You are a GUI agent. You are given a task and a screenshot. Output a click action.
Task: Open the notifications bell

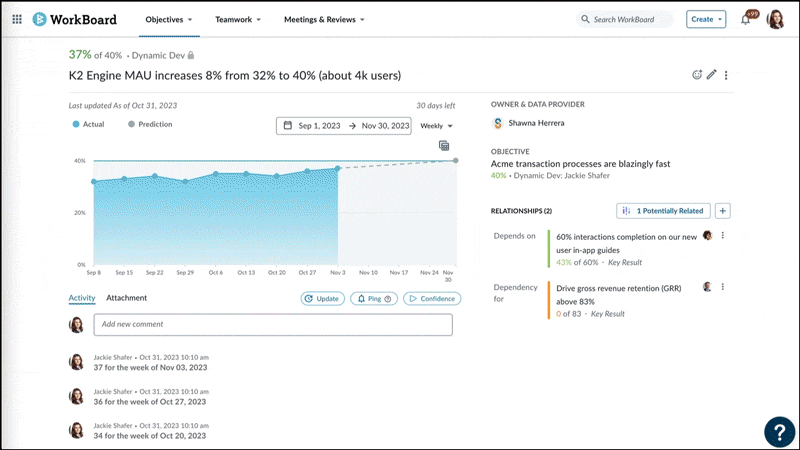745,19
